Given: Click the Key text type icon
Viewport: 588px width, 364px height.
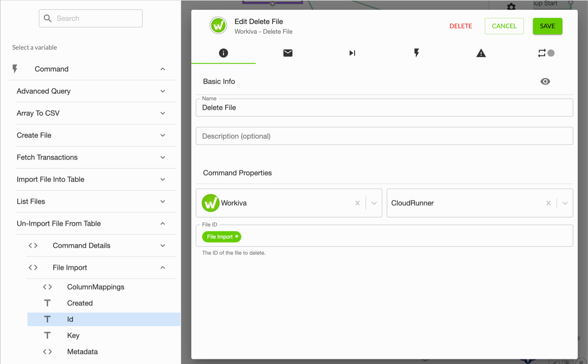Looking at the screenshot, I should 47,335.
